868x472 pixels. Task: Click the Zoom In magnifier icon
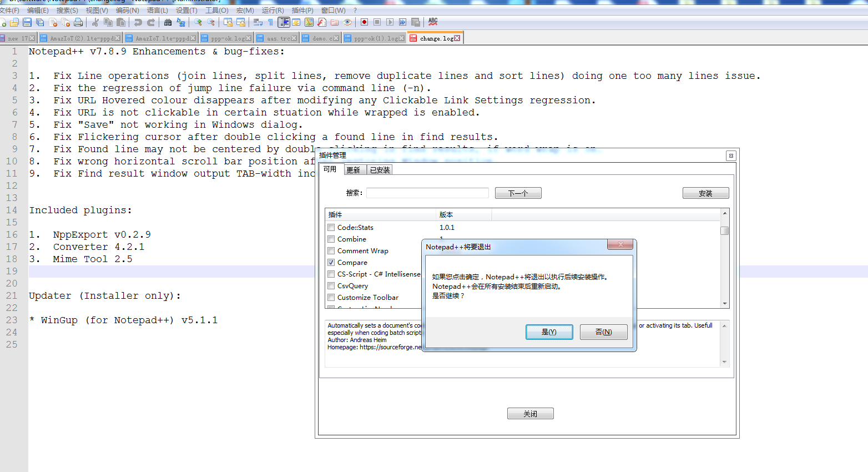point(198,22)
